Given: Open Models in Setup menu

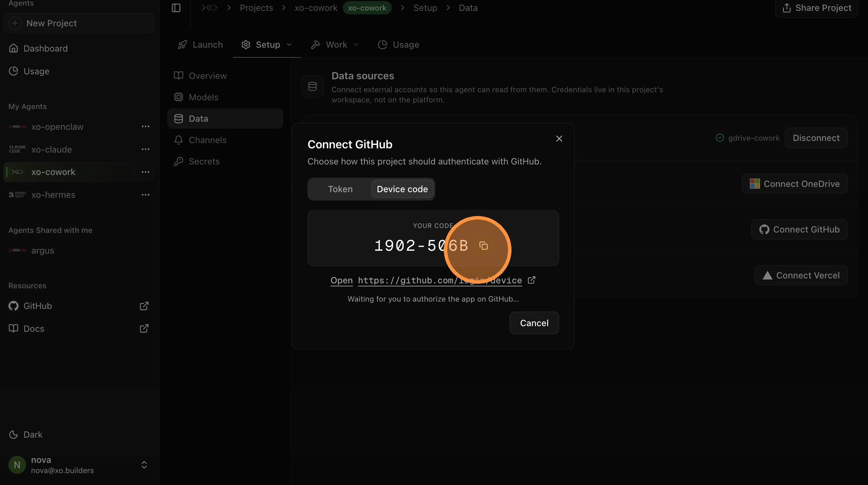Looking at the screenshot, I should [x=225, y=97].
